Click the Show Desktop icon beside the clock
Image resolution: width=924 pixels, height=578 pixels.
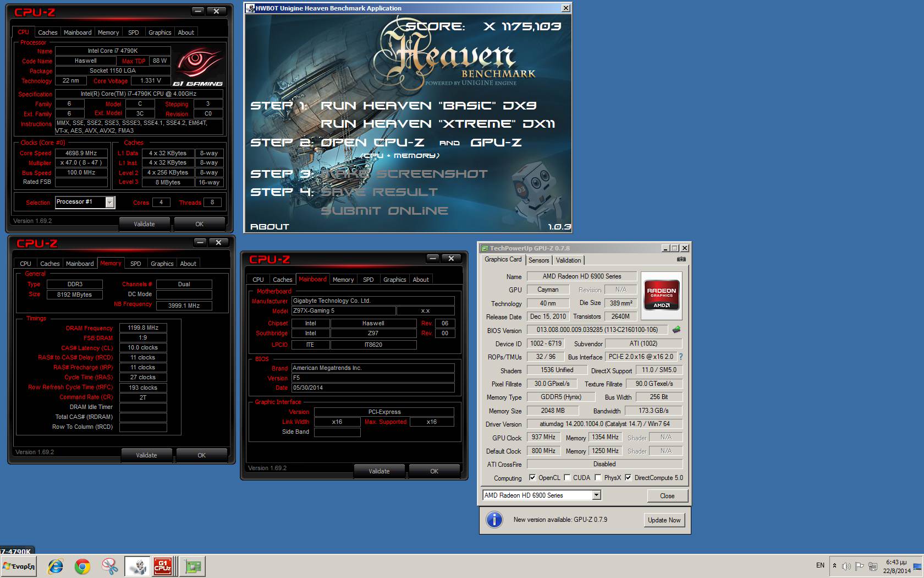[x=917, y=566]
